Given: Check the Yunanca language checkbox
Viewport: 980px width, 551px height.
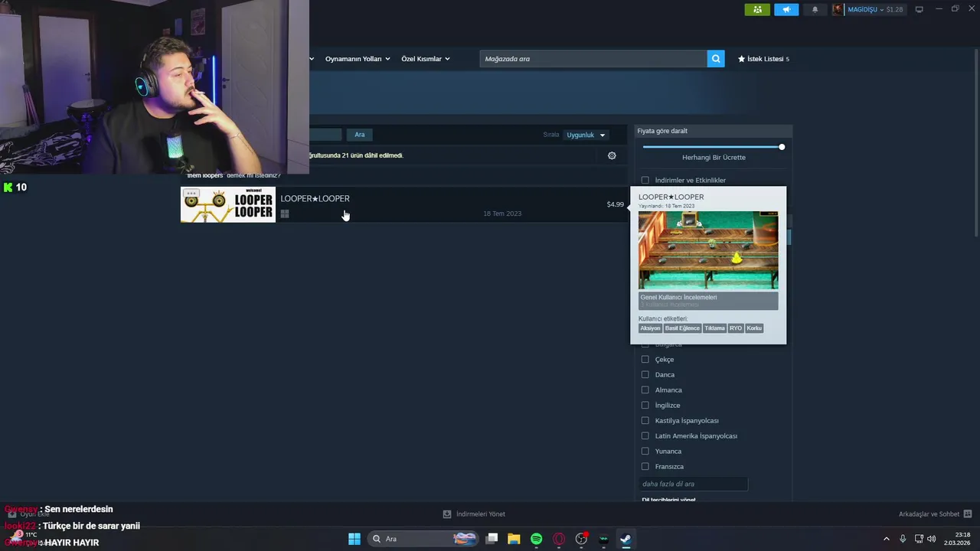Looking at the screenshot, I should tap(645, 452).
